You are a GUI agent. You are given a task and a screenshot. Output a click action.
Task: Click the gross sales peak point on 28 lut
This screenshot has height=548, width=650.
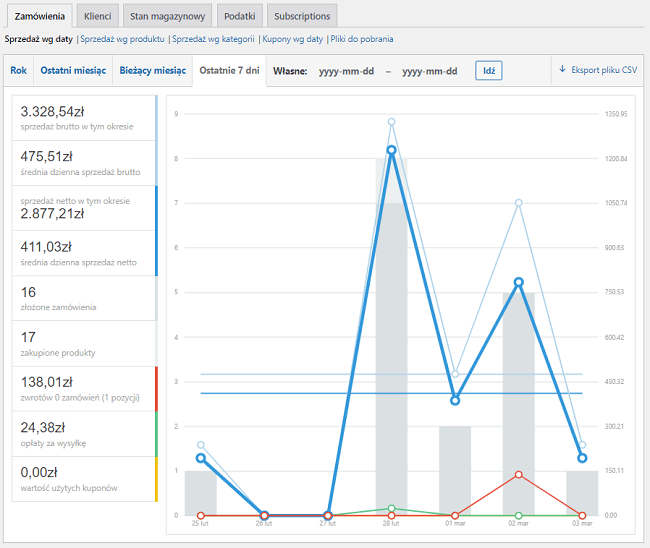pos(391,122)
